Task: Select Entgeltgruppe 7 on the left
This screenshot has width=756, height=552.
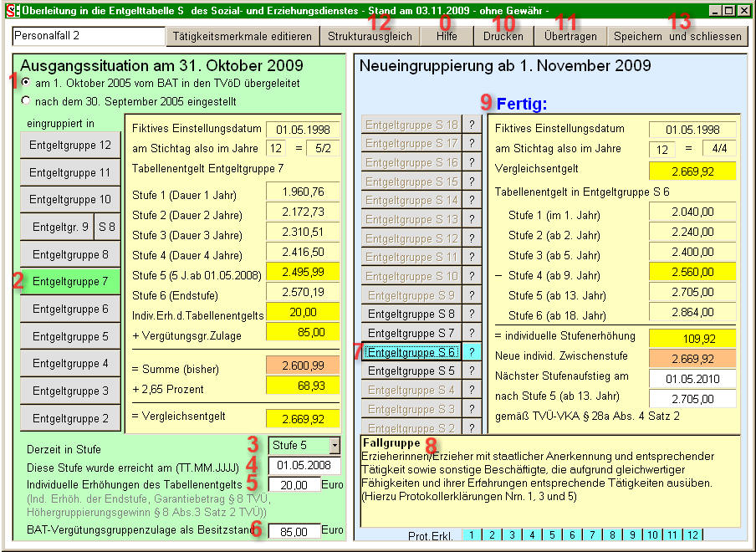Action: coord(70,282)
